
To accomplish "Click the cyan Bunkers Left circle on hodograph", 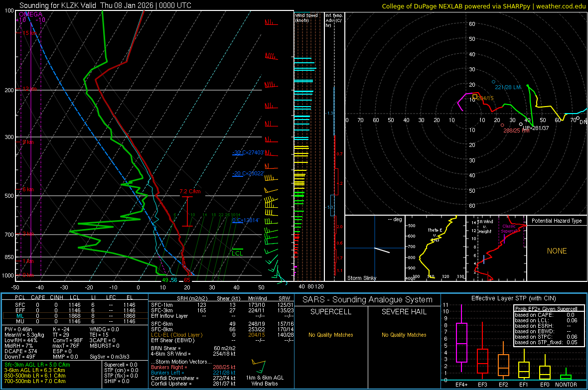I will point(493,82).
